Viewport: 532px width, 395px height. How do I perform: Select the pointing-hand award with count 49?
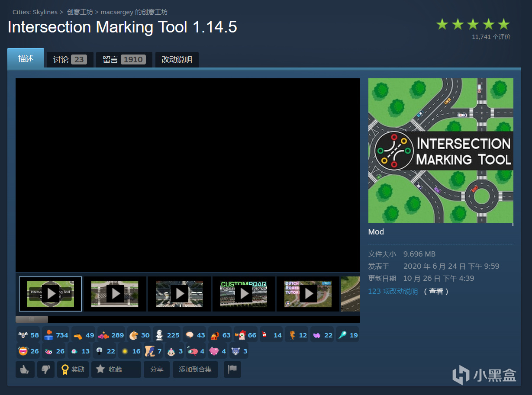84,335
